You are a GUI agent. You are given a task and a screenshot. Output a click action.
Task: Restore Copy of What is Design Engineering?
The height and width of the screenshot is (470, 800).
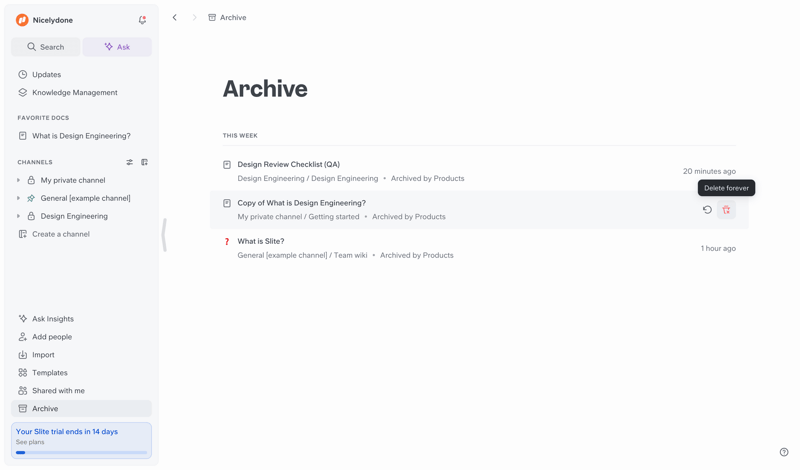click(x=707, y=210)
